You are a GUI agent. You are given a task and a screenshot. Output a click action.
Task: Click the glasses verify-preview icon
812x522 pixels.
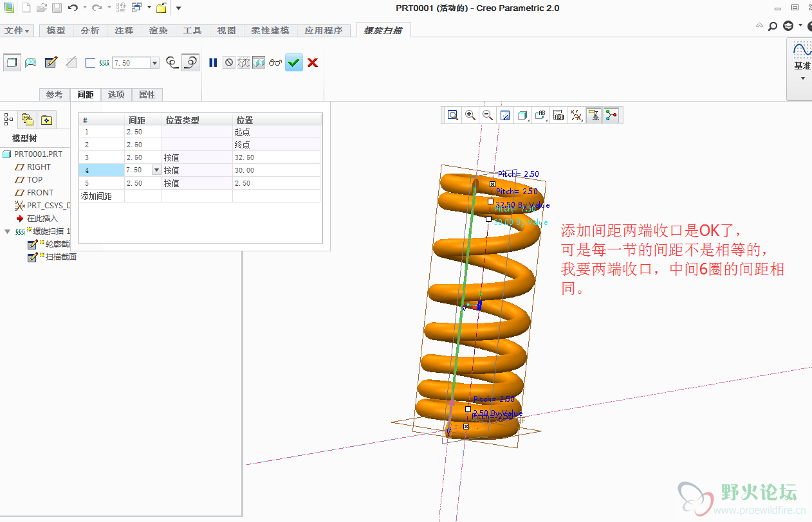tap(275, 62)
